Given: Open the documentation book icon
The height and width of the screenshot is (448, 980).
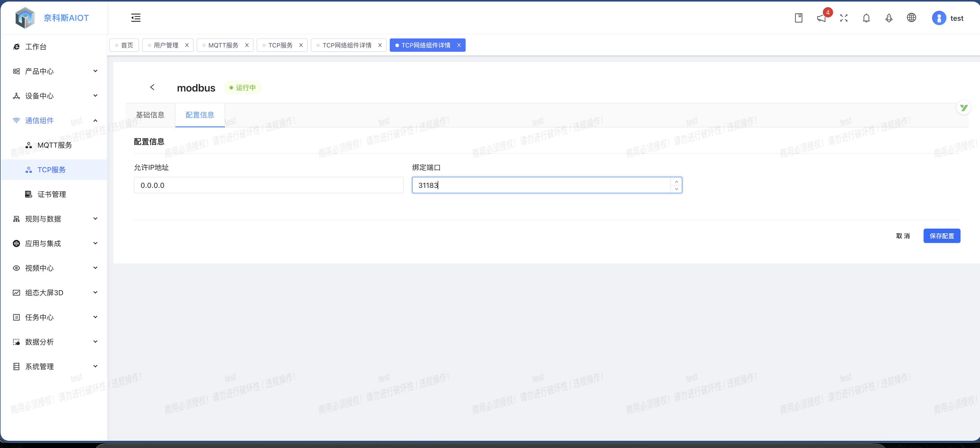Looking at the screenshot, I should (798, 18).
